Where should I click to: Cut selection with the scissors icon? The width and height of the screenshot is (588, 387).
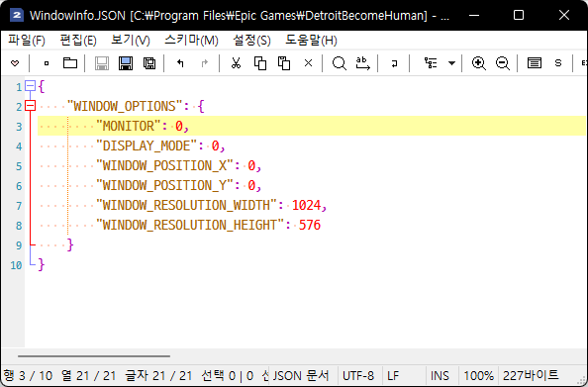236,63
